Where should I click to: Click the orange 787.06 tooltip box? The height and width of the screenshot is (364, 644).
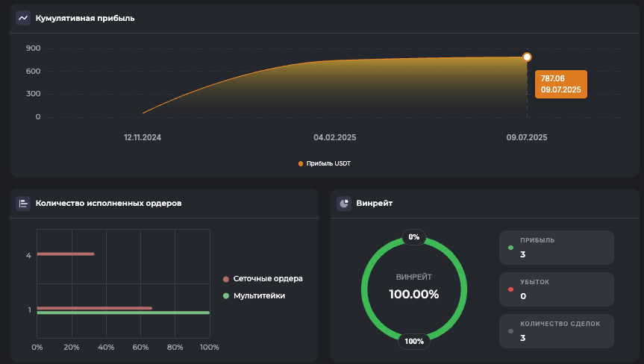(x=561, y=84)
